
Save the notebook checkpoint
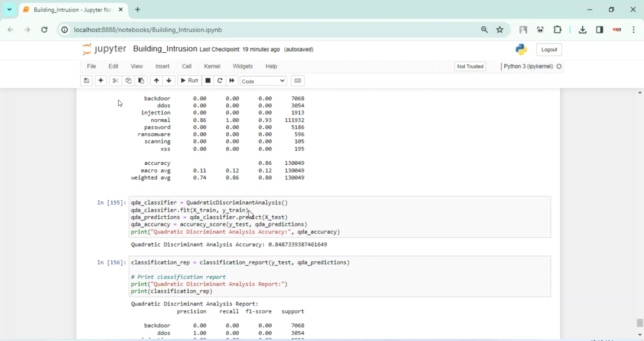(x=86, y=81)
